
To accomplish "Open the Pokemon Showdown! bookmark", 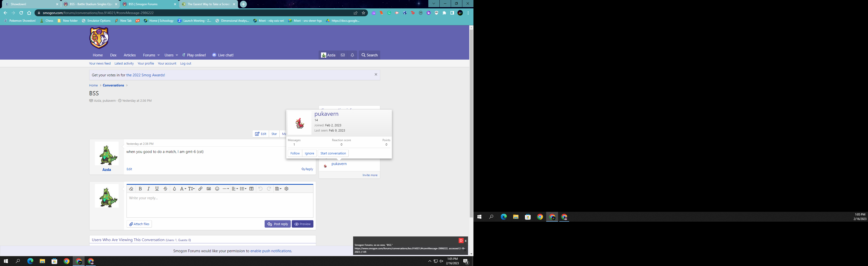I will click(19, 20).
